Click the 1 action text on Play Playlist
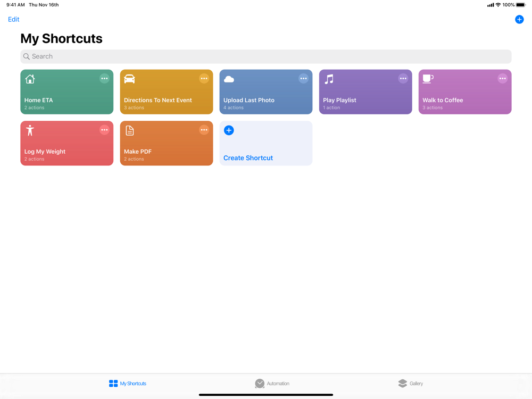This screenshot has height=399, width=532. tap(331, 107)
